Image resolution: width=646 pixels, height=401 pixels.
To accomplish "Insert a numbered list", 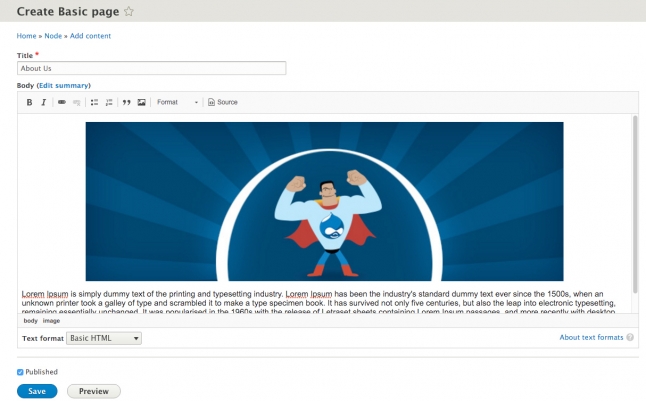I will (x=109, y=102).
